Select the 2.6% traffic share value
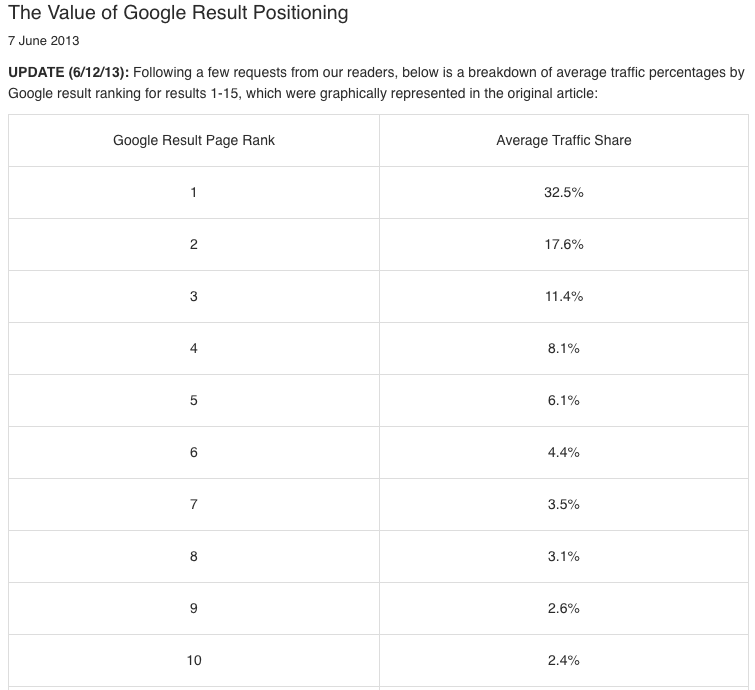Screen dimensions: 755x690 [564, 608]
